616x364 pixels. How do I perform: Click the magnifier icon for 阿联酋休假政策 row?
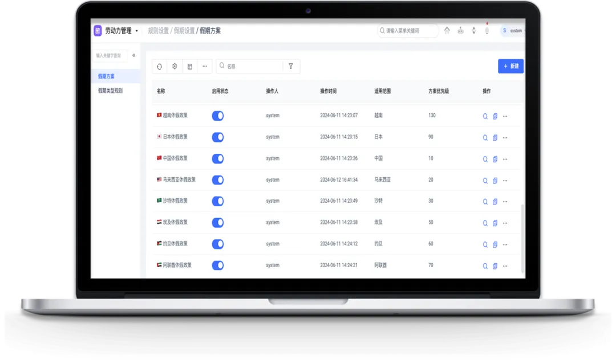point(485,266)
